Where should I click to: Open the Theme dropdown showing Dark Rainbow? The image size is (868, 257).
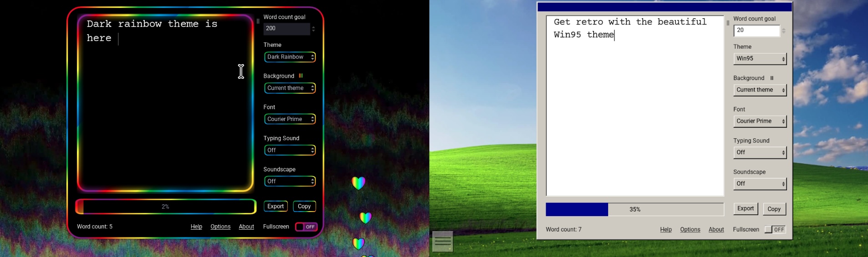pos(290,57)
